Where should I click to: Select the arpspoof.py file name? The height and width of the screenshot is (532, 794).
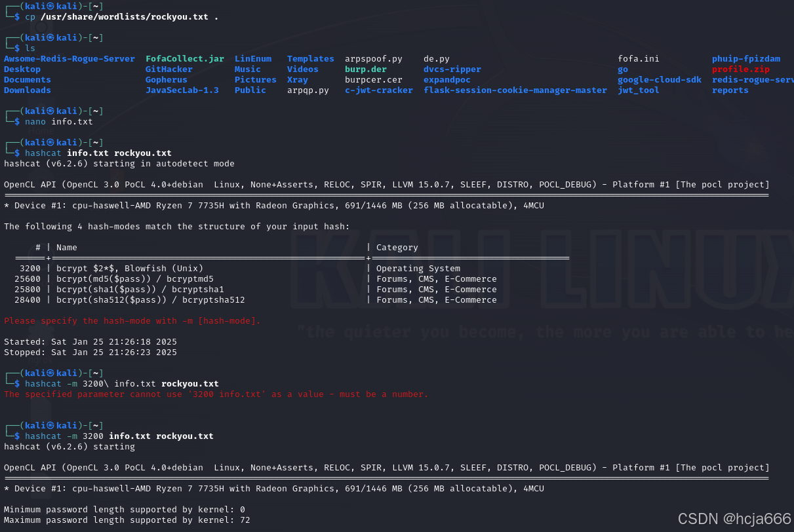click(374, 59)
